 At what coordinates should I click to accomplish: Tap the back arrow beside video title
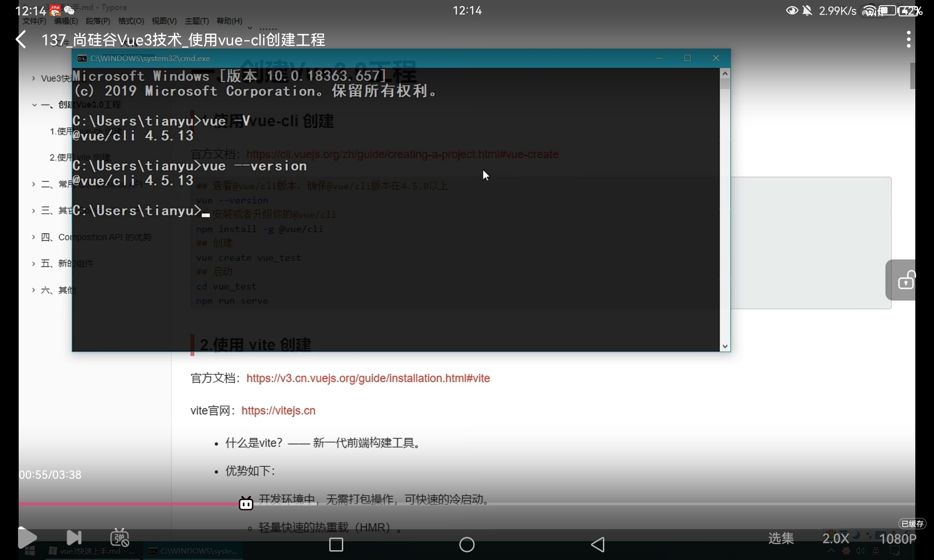(x=21, y=40)
